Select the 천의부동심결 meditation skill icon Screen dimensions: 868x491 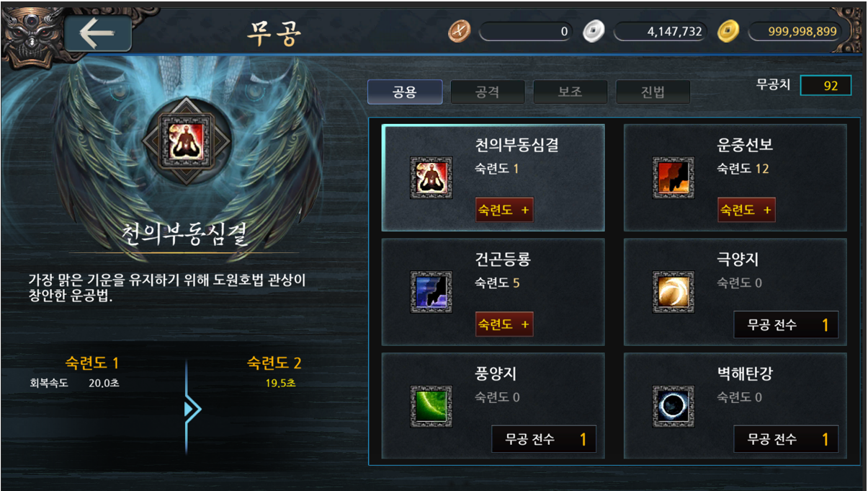pos(431,177)
